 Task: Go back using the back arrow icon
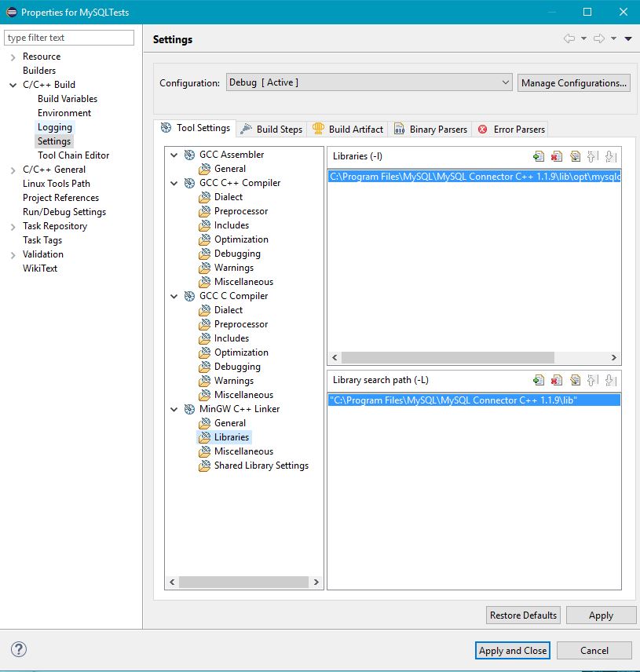tap(569, 38)
